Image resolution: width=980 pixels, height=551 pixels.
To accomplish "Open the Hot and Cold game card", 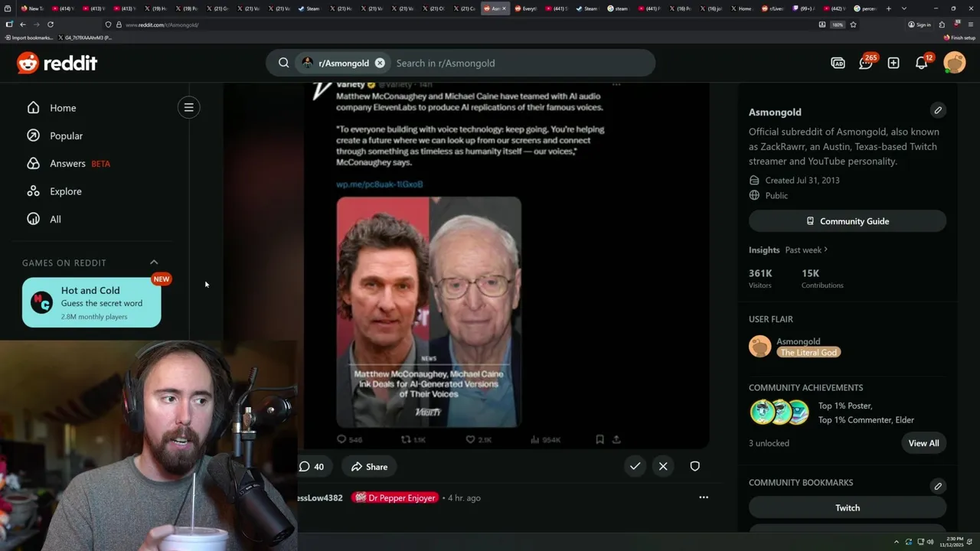I will pyautogui.click(x=92, y=302).
